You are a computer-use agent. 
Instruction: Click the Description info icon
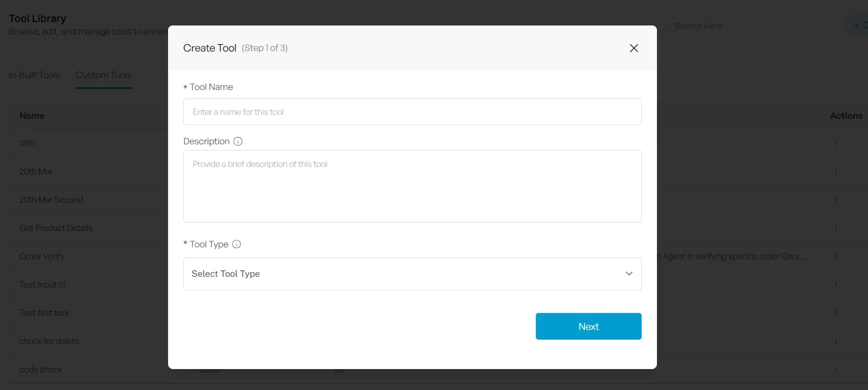pyautogui.click(x=238, y=142)
